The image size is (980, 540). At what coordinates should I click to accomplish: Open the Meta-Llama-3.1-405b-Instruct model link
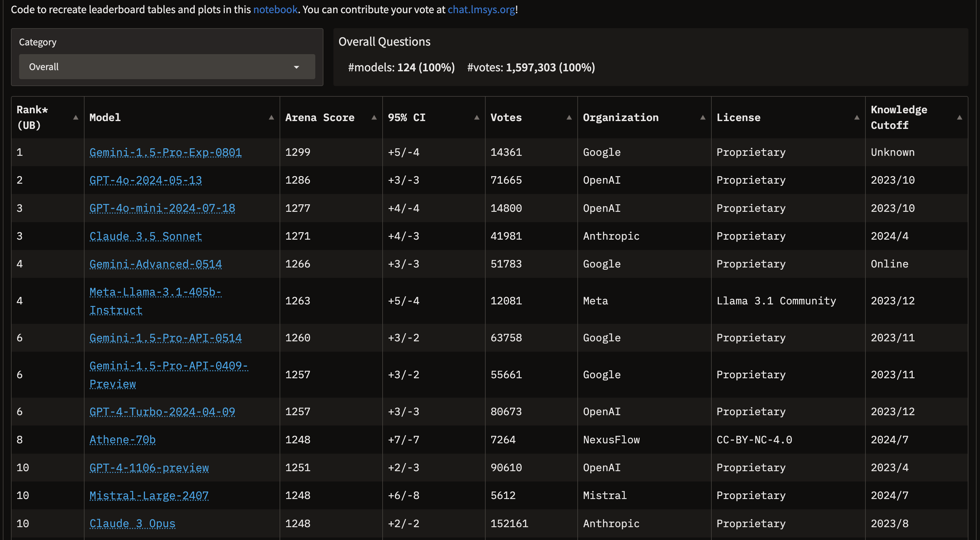pos(155,301)
